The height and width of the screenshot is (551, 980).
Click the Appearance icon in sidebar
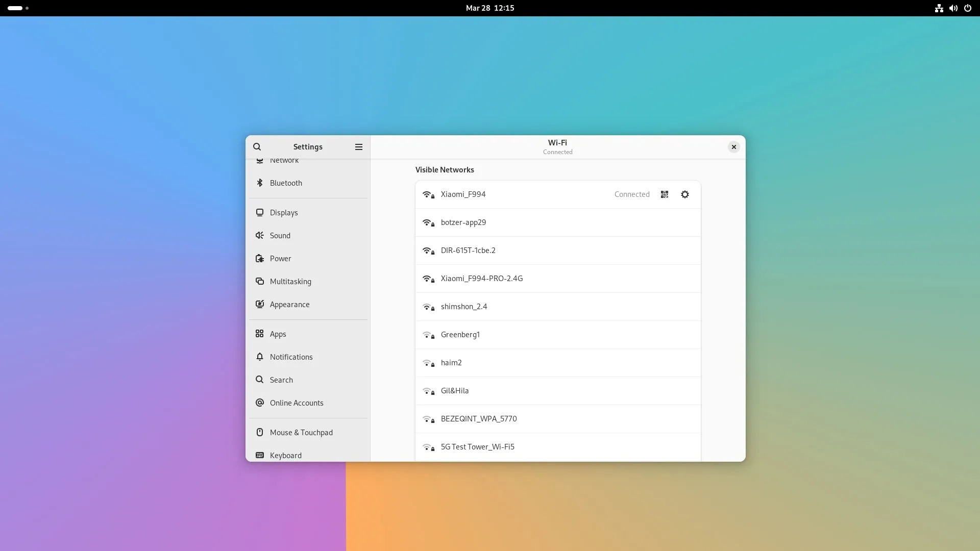pos(260,305)
